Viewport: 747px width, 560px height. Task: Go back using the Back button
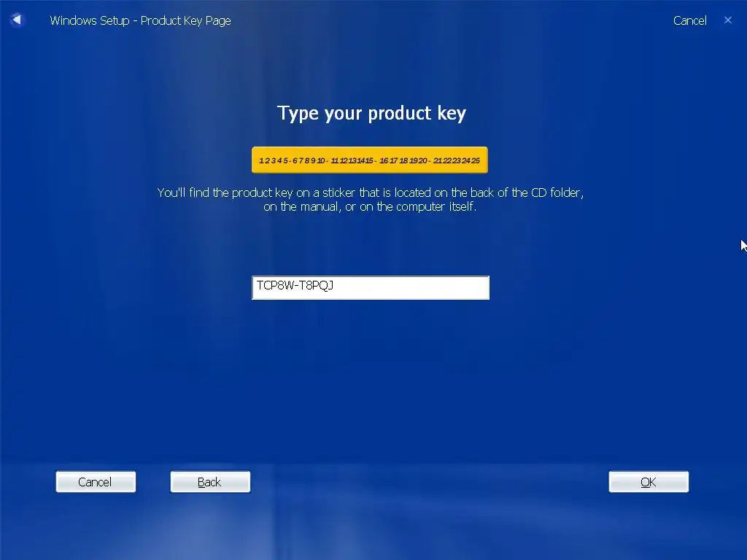210,482
